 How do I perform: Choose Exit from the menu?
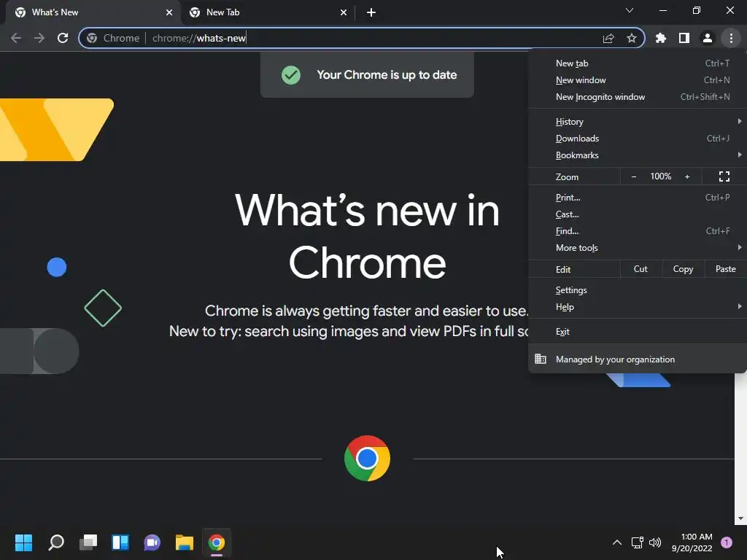click(638, 332)
